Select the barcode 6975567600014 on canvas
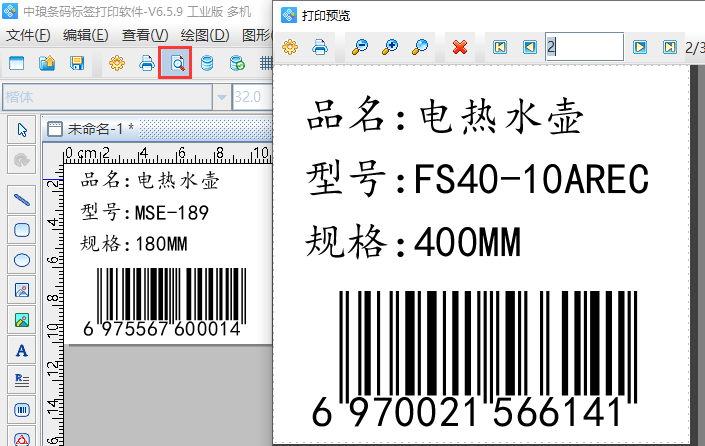 click(165, 302)
